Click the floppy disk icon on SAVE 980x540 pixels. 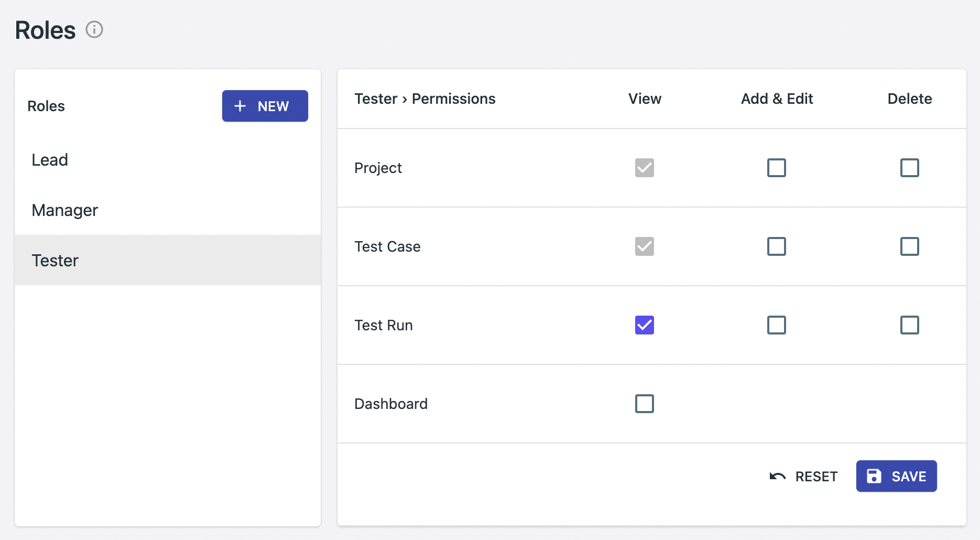[874, 476]
